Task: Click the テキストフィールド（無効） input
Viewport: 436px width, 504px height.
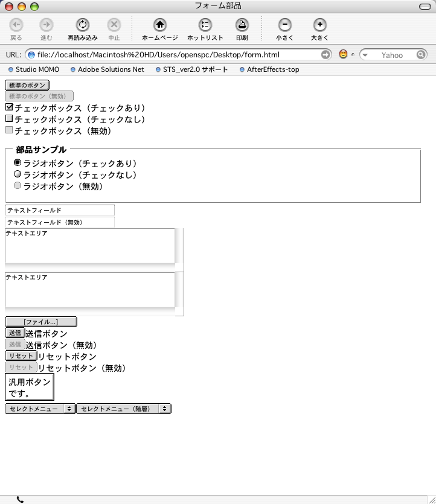Action: click(x=60, y=222)
